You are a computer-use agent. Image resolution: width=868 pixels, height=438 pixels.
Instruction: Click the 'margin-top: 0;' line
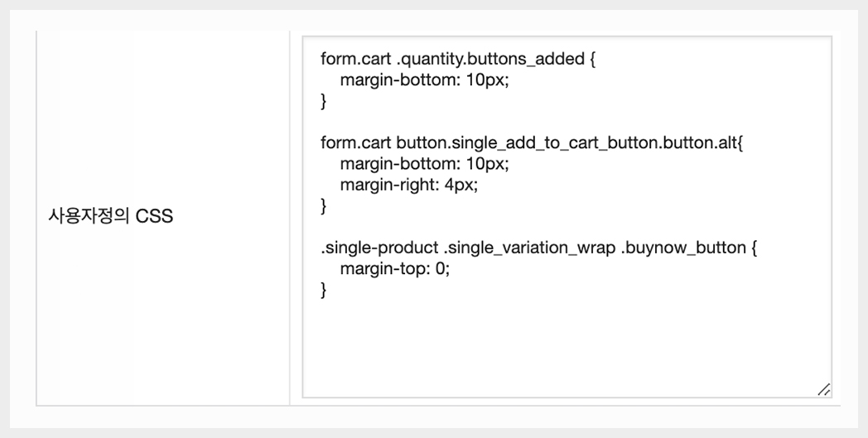click(x=394, y=268)
